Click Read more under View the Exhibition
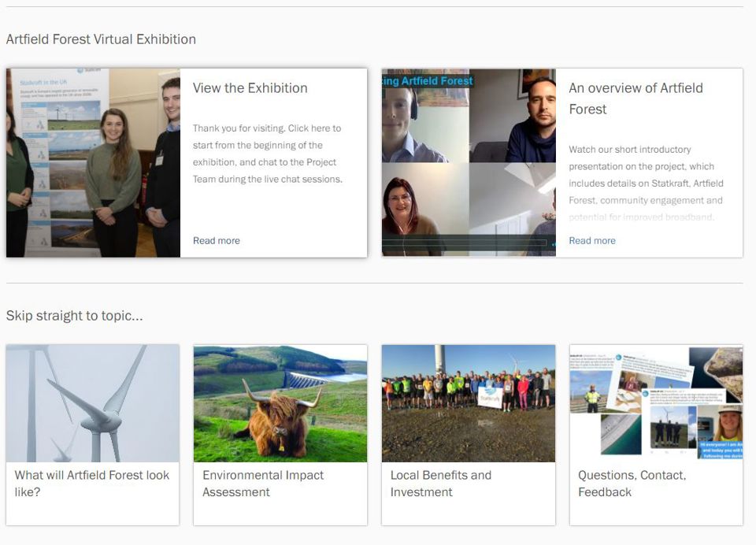 (x=216, y=241)
